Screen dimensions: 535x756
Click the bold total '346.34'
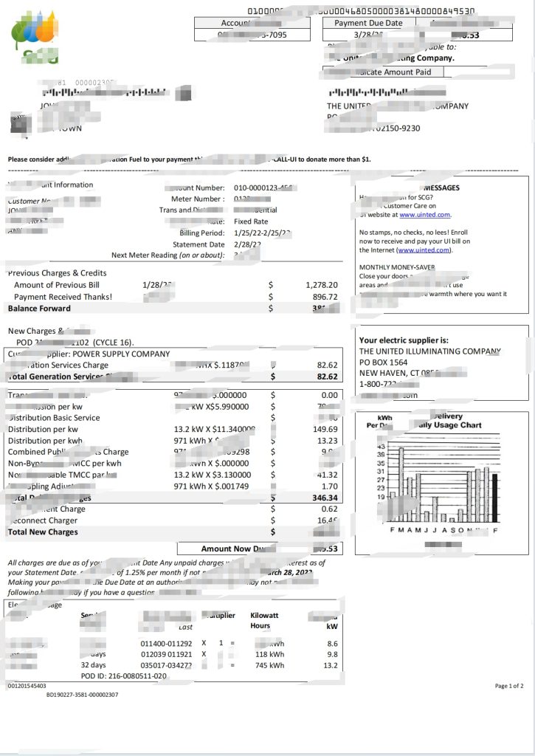click(325, 498)
